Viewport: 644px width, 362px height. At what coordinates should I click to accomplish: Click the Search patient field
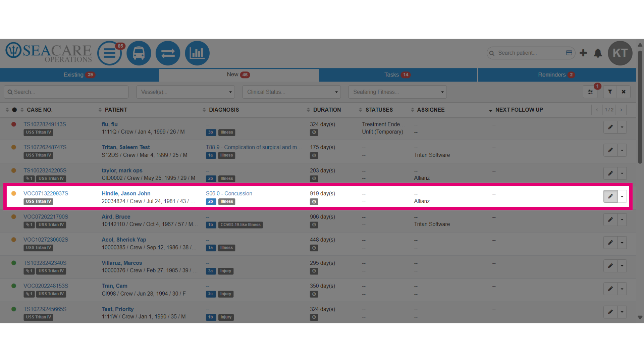coord(531,53)
